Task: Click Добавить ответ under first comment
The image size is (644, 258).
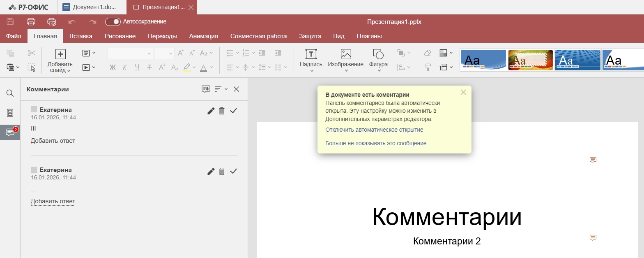Action: pos(53,141)
